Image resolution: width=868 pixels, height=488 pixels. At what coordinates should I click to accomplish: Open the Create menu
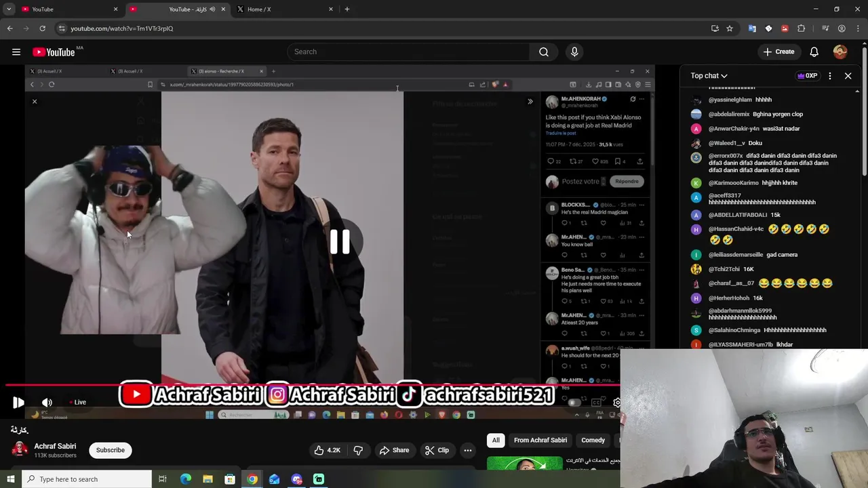click(778, 52)
